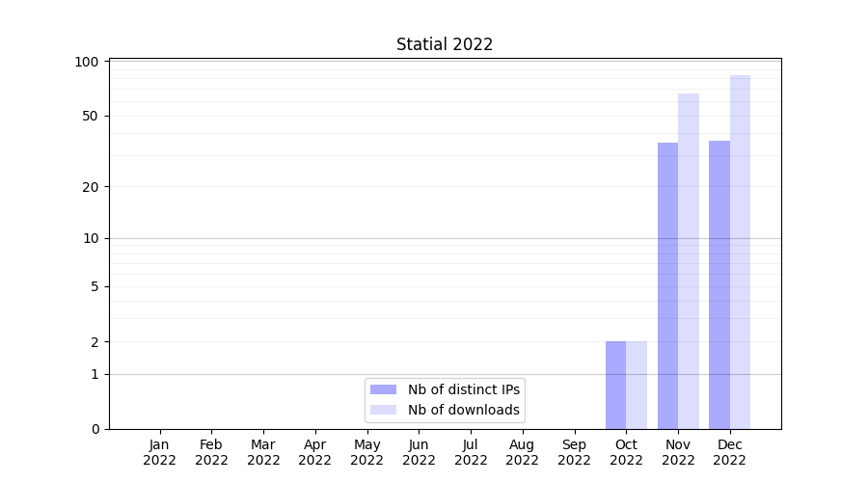Select the 0 y-axis tick label
868x482 pixels.
click(x=95, y=429)
